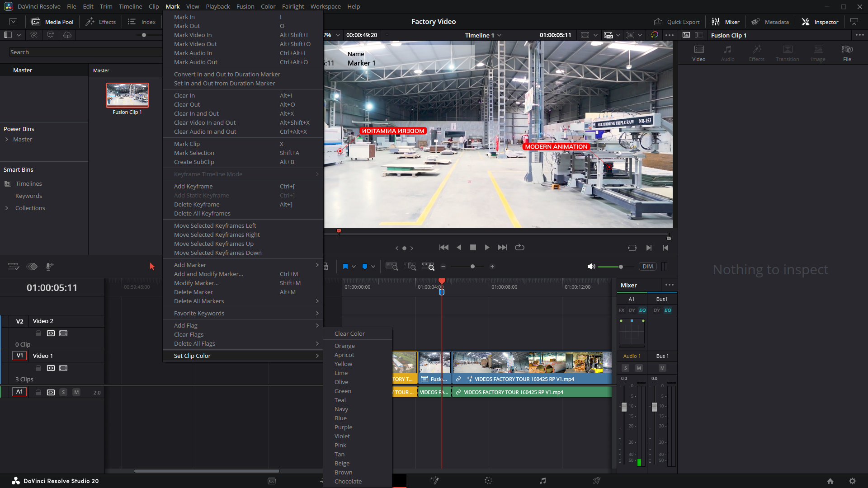This screenshot has width=868, height=488.
Task: Open the Media Pool panel
Action: tap(52, 22)
